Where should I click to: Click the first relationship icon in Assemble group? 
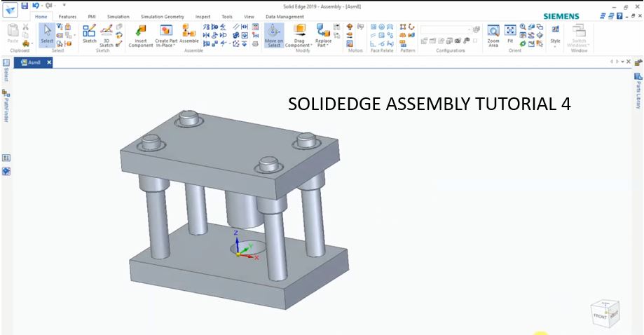coord(206,27)
